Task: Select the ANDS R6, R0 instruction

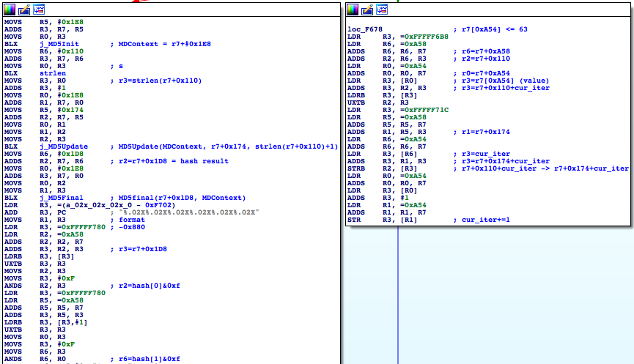Action: (x=35, y=359)
